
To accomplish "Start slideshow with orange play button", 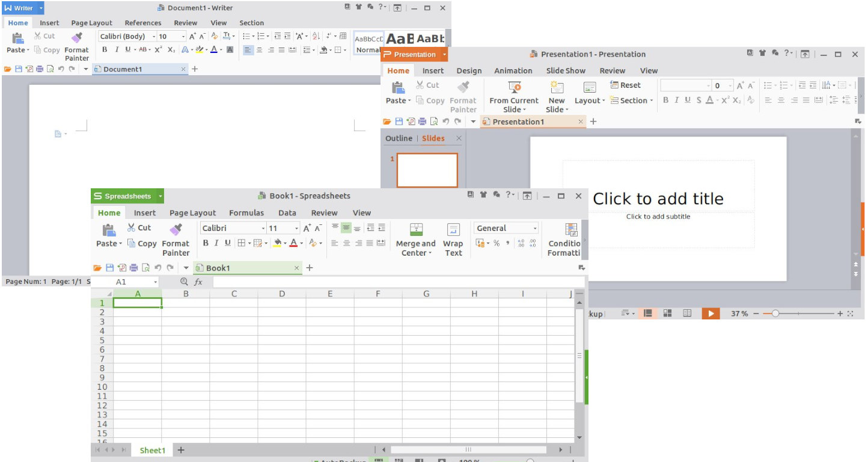I will (711, 313).
